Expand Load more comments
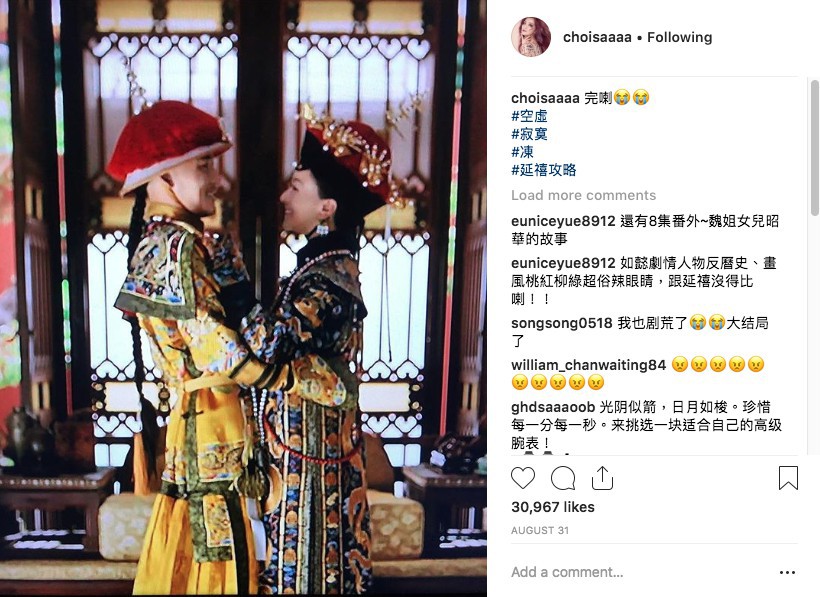Screen dimensions: 820x597 (584, 195)
